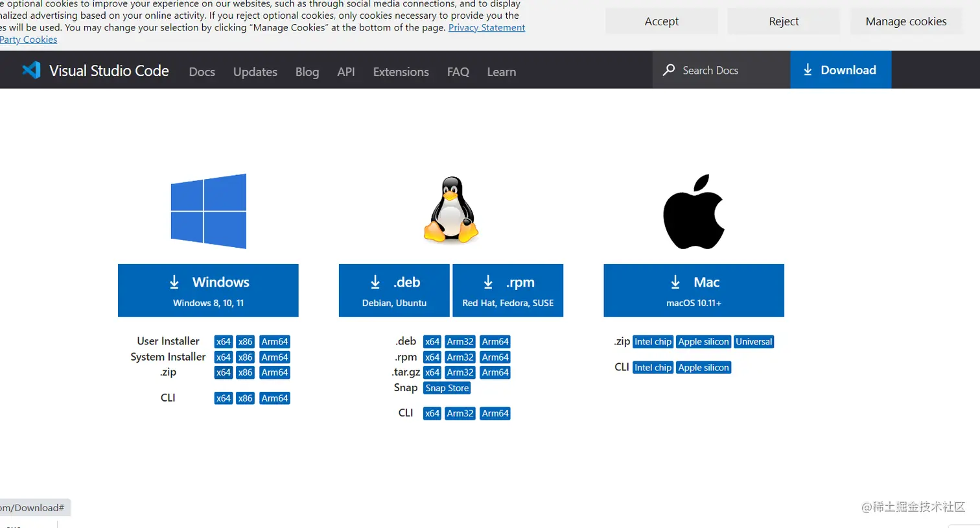Select Linux .rpm Arm32 download
This screenshot has height=528, width=980.
pyautogui.click(x=460, y=357)
